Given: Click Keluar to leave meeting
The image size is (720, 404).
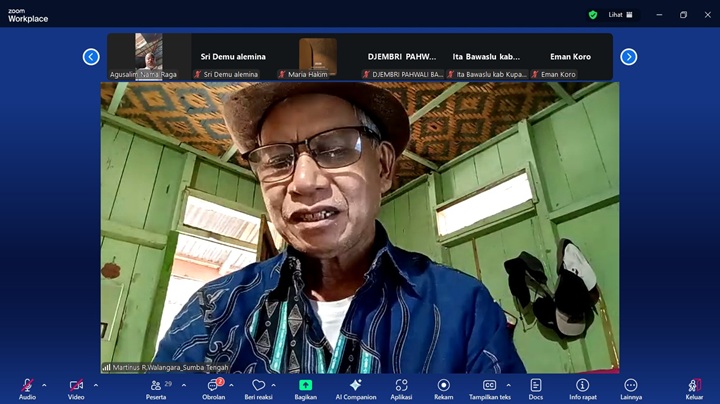Looking at the screenshot, I should tap(694, 389).
